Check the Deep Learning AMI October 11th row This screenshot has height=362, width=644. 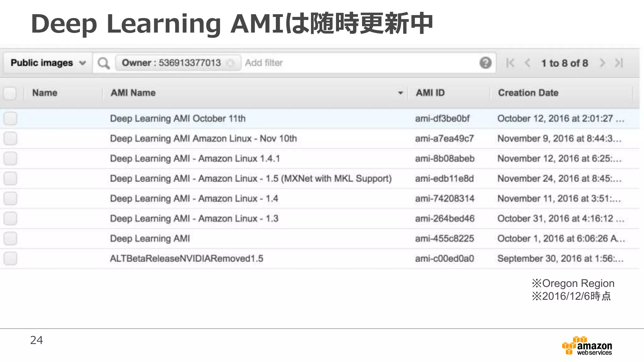point(10,118)
